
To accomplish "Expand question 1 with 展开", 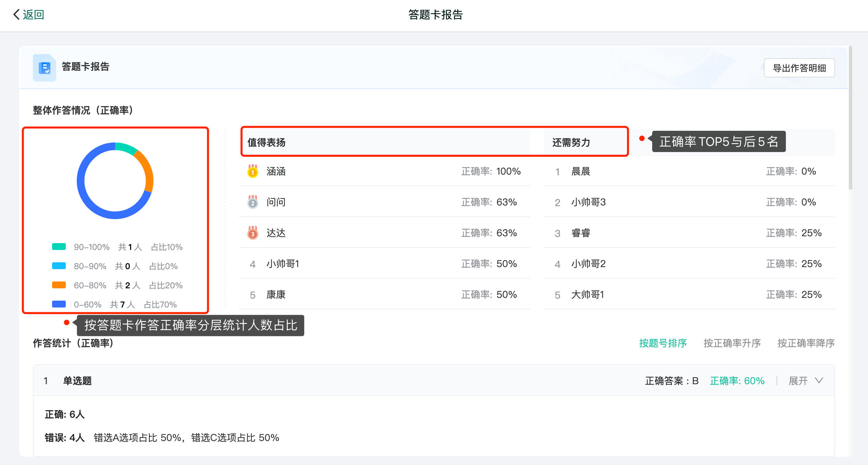I will pyautogui.click(x=798, y=381).
